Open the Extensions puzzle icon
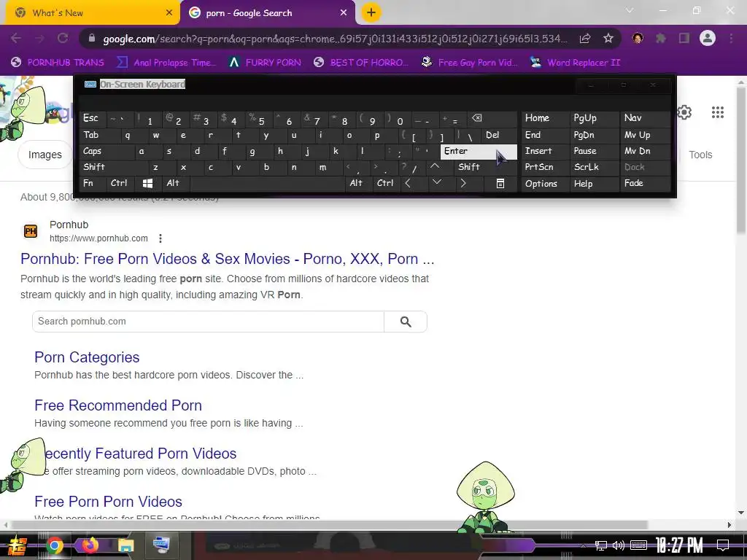The width and height of the screenshot is (747, 560). tap(661, 38)
